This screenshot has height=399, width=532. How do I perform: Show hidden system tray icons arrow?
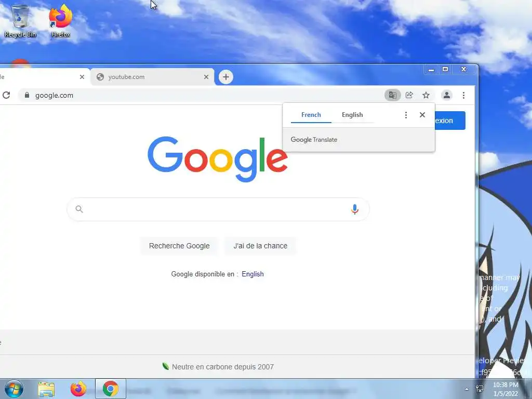467,389
